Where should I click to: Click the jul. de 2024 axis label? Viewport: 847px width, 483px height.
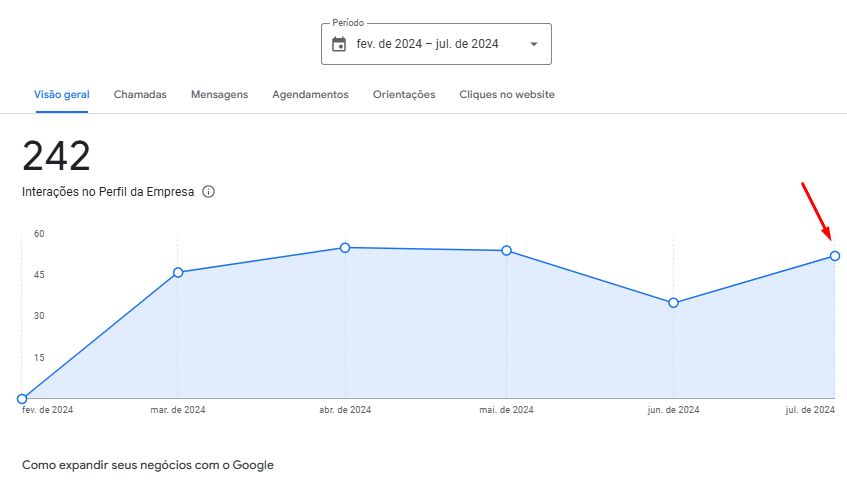810,410
